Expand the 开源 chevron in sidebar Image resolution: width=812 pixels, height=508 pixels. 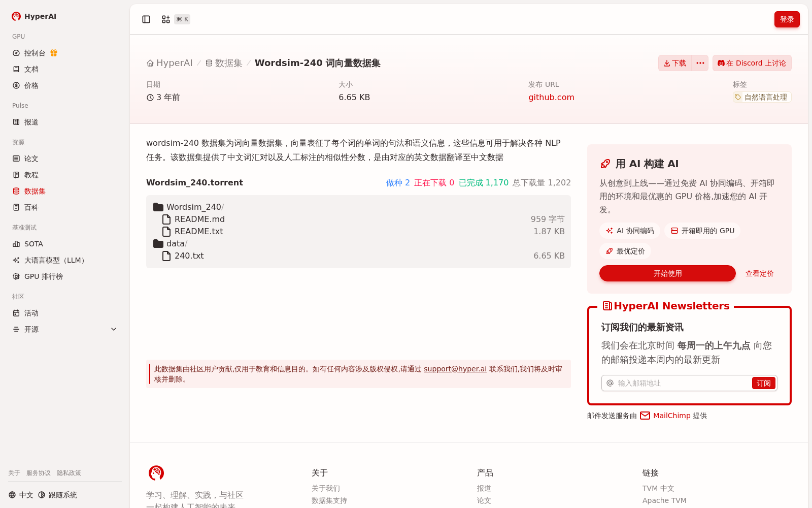(114, 329)
